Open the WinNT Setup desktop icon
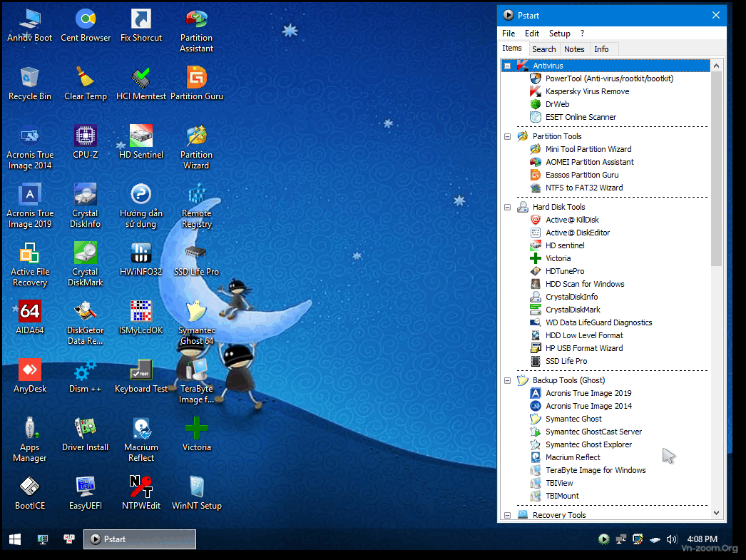The height and width of the screenshot is (560, 746). point(196,487)
